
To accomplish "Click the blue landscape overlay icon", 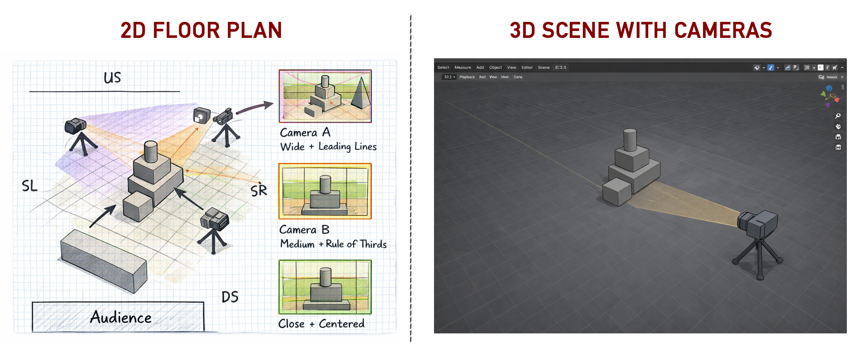I will 788,67.
